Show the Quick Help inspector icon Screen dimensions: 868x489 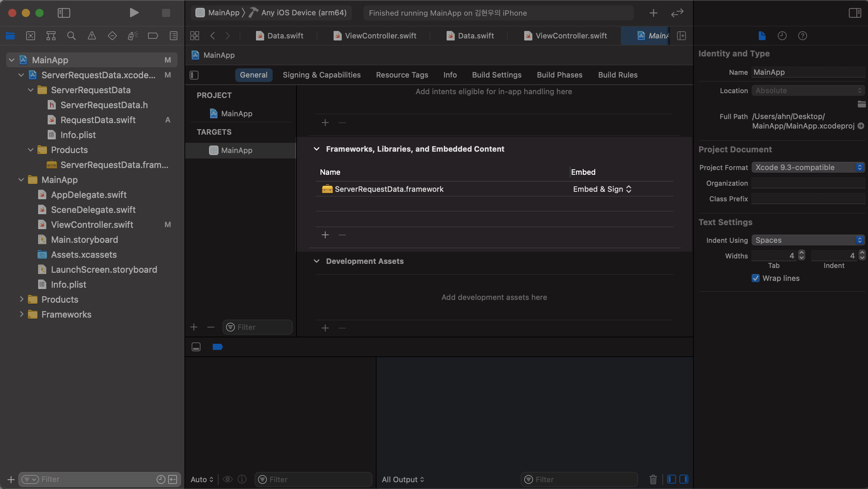802,36
